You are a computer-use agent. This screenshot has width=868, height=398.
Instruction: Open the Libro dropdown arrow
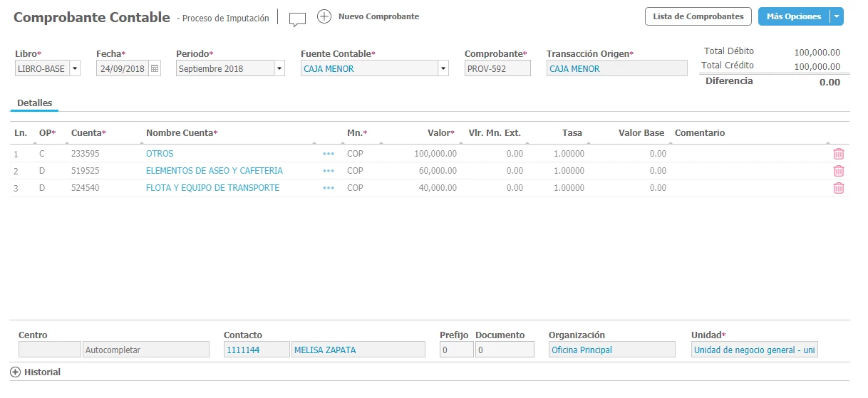(75, 68)
